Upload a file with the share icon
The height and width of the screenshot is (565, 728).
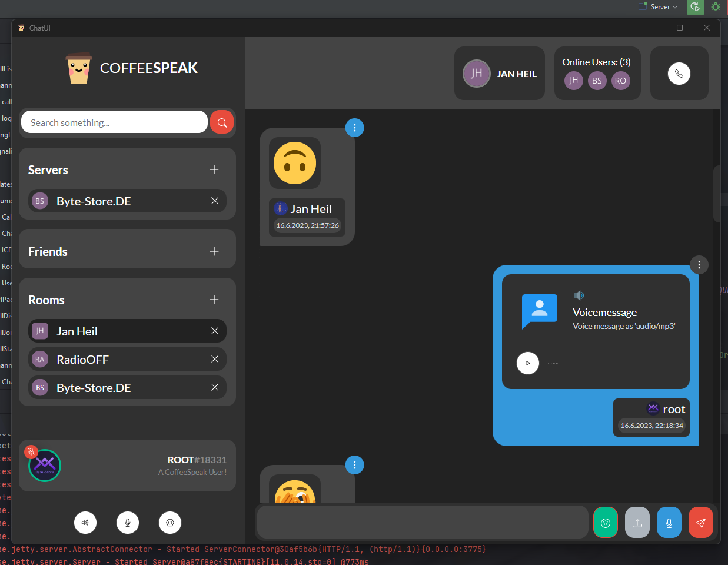click(x=637, y=522)
